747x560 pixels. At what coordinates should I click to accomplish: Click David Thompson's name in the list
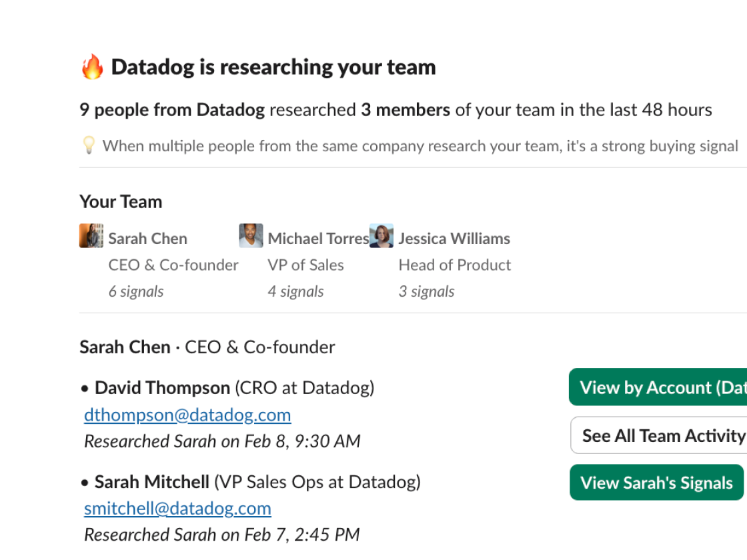click(x=162, y=387)
